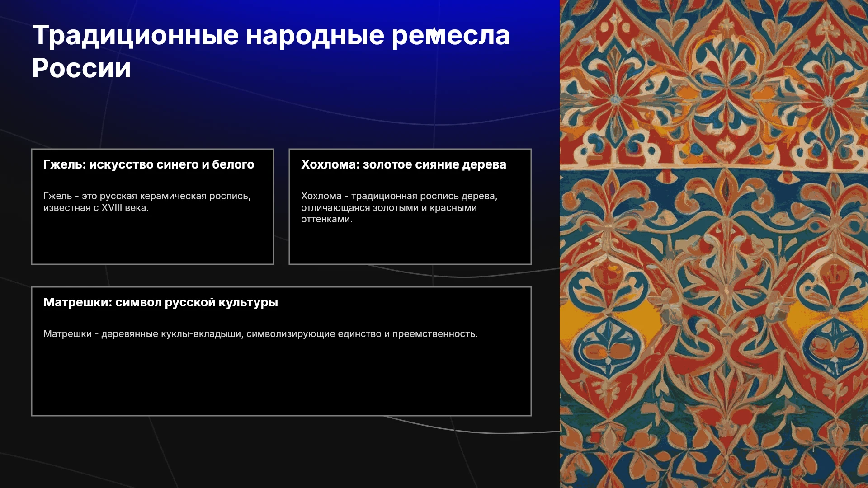Image resolution: width=868 pixels, height=488 pixels.
Task: Click "Хохлома - традиционная роспись дерева" line
Action: 399,196
